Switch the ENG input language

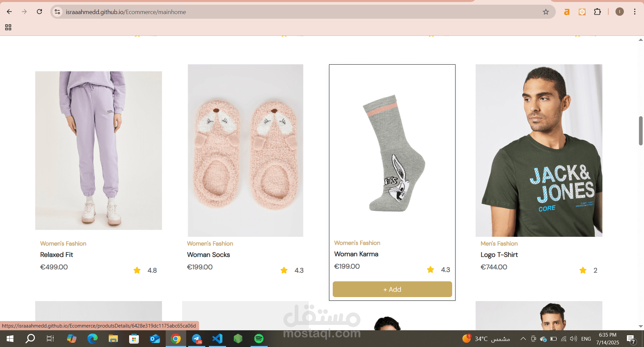tap(586, 339)
